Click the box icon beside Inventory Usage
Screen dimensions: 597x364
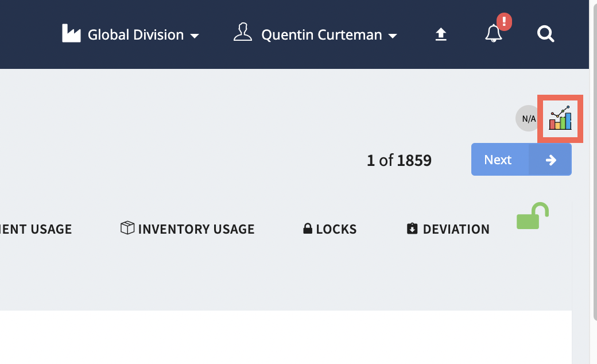point(127,229)
